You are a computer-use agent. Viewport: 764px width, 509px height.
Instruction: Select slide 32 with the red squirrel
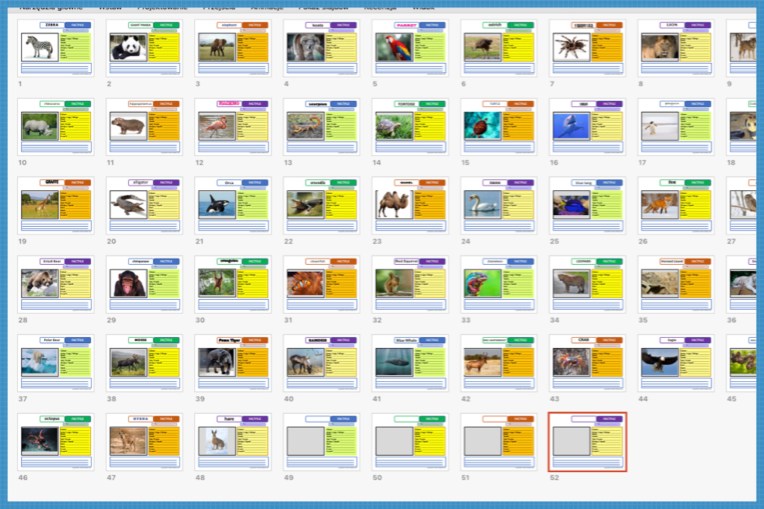(x=410, y=284)
